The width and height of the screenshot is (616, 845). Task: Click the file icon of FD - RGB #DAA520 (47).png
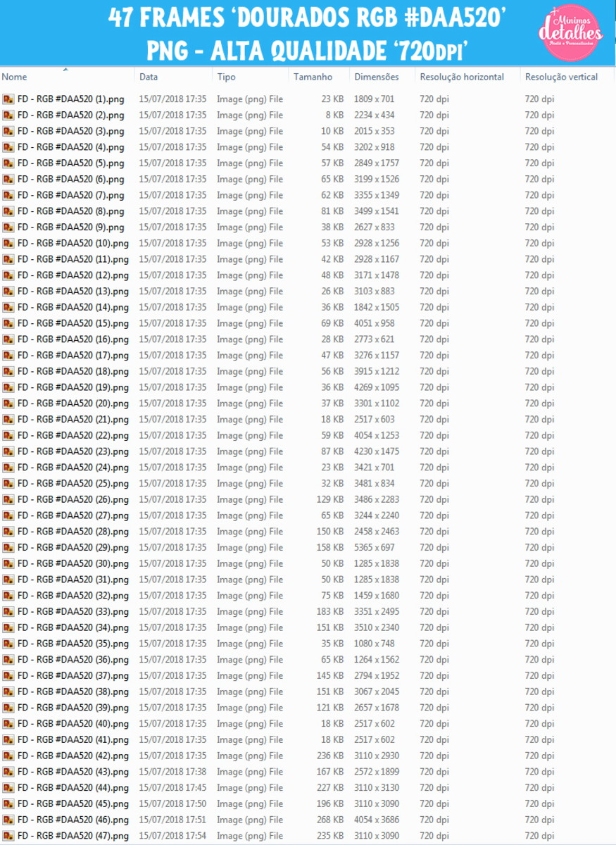(x=8, y=836)
